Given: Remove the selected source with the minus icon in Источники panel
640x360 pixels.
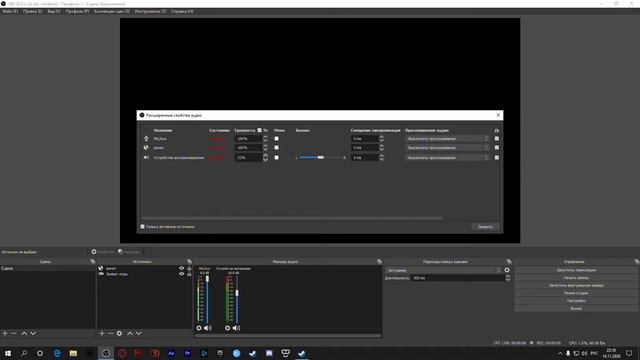Looking at the screenshot, I should tap(110, 333).
